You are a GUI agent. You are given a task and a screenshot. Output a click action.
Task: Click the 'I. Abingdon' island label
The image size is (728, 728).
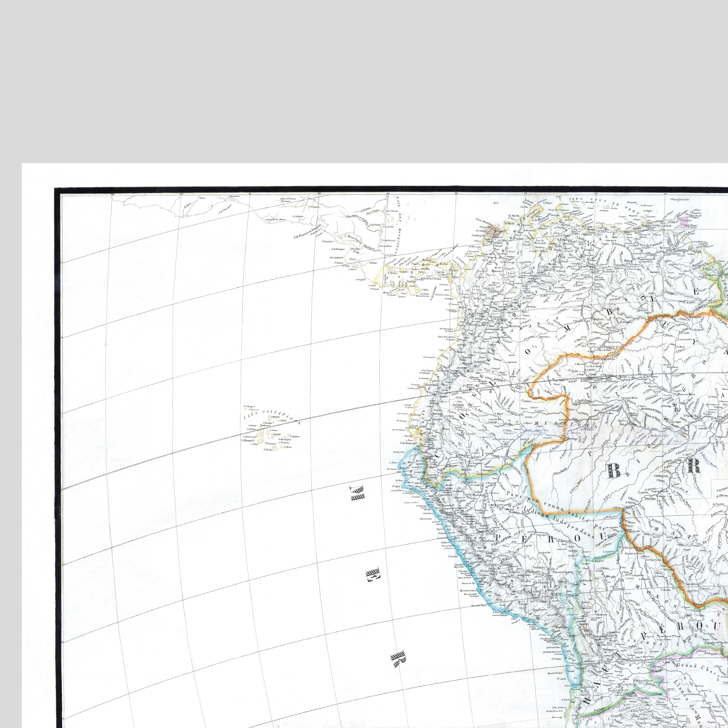pos(275,417)
